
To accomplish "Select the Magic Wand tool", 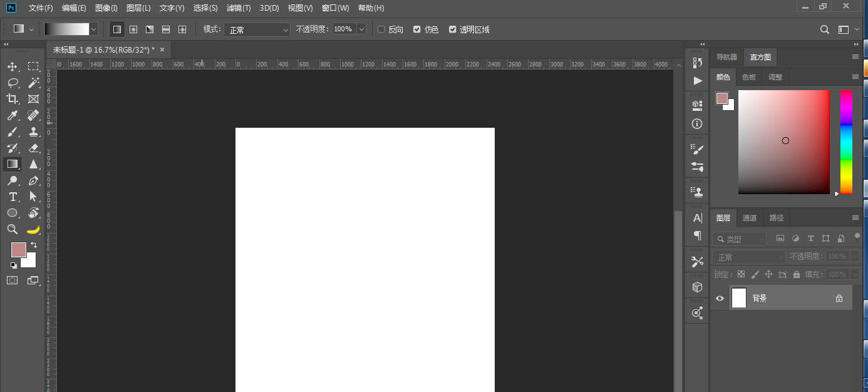I will 33,83.
